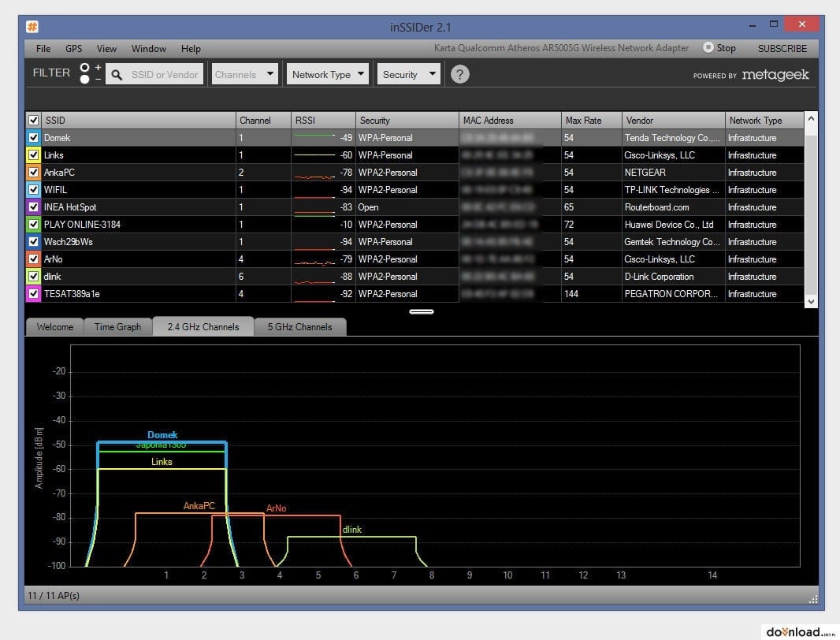Click the filter plus sign
The height and width of the screenshot is (640, 840).
click(98, 68)
